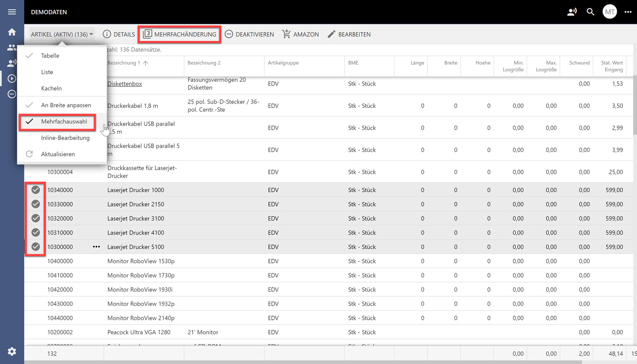637x364 pixels.
Task: Expand the Artikel (Aktiv) (136) dropdown
Action: click(x=62, y=34)
